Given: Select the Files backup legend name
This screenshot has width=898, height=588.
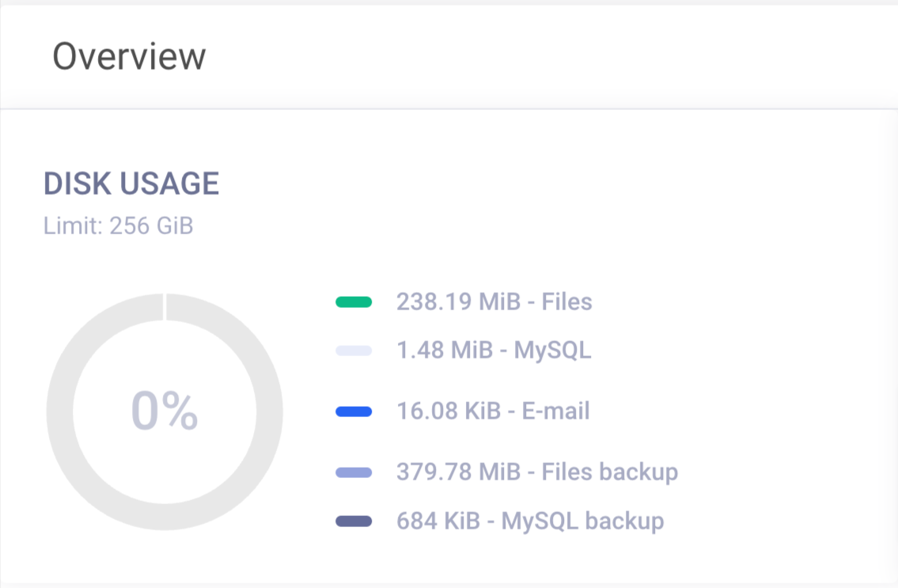Looking at the screenshot, I should [609, 472].
